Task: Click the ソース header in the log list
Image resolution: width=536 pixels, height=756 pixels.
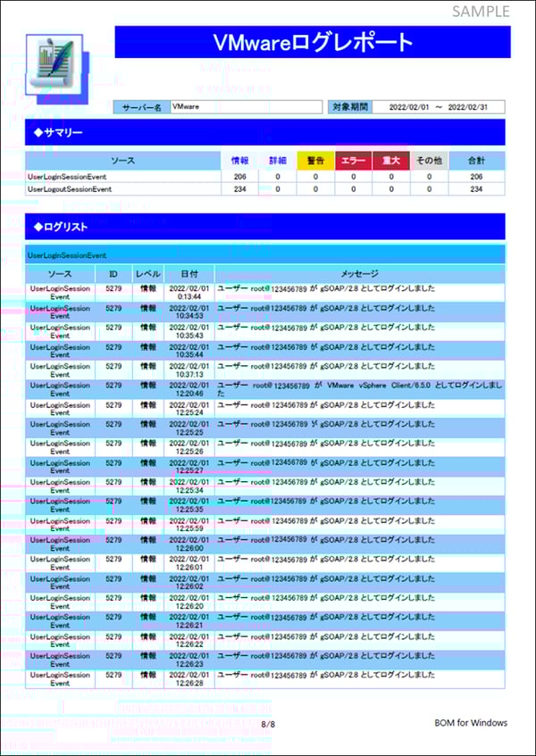Action: tap(61, 274)
